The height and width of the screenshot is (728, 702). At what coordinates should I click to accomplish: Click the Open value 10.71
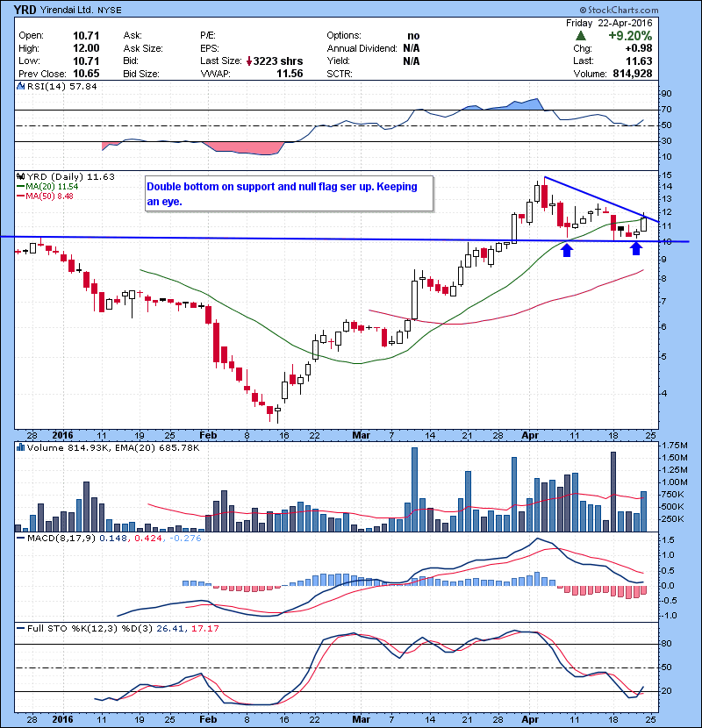86,36
